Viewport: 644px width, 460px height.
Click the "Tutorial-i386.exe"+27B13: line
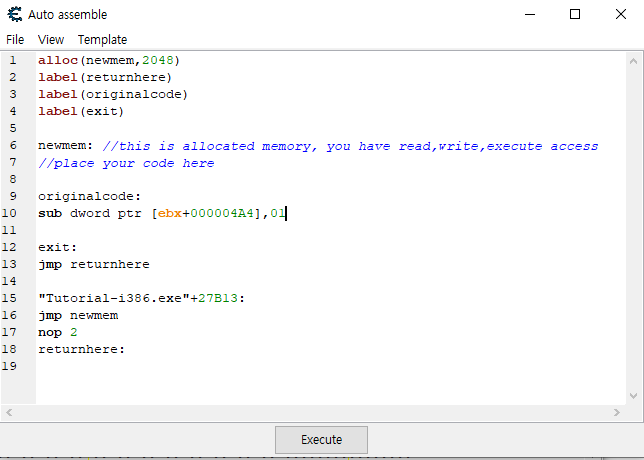pos(141,298)
